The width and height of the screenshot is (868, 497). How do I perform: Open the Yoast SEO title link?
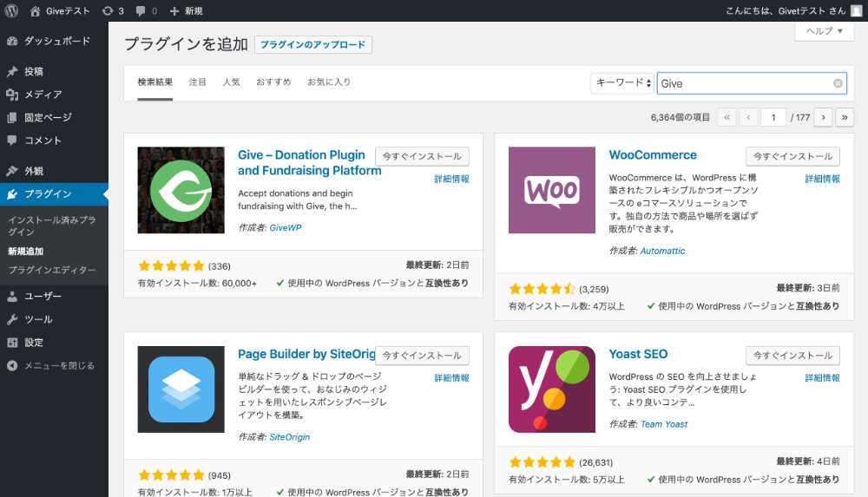coord(638,354)
